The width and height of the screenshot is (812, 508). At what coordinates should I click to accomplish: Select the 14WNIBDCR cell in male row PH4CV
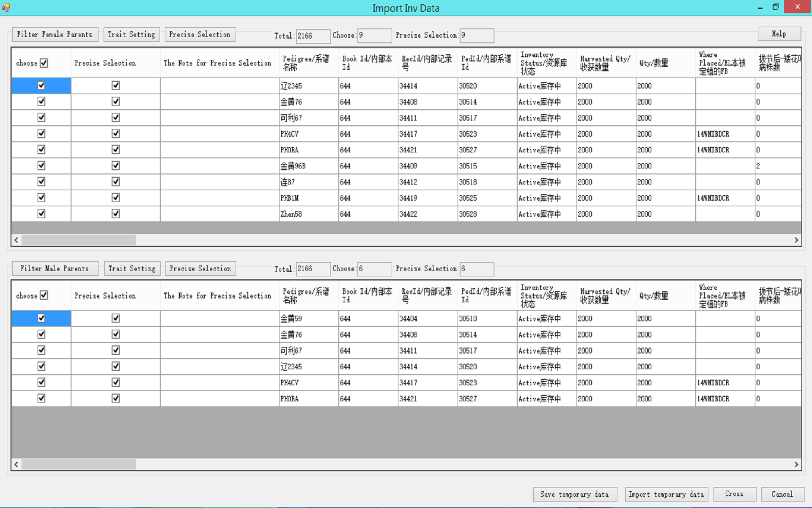coord(725,383)
